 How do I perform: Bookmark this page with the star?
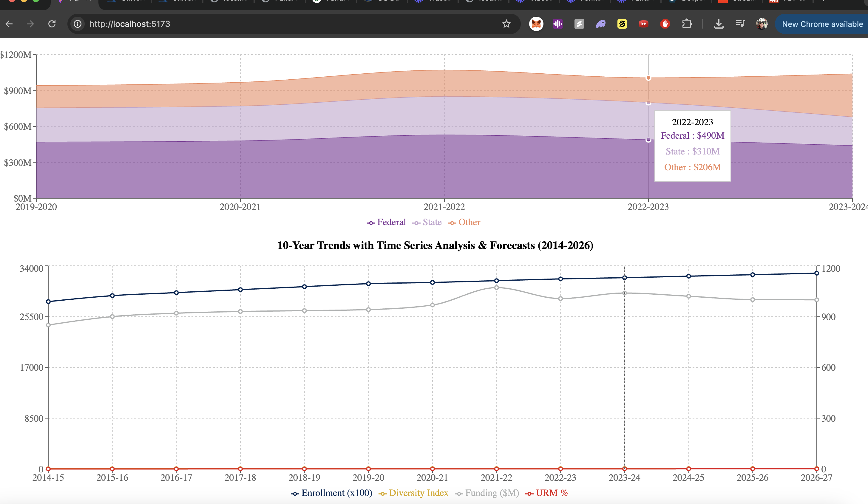pos(506,24)
